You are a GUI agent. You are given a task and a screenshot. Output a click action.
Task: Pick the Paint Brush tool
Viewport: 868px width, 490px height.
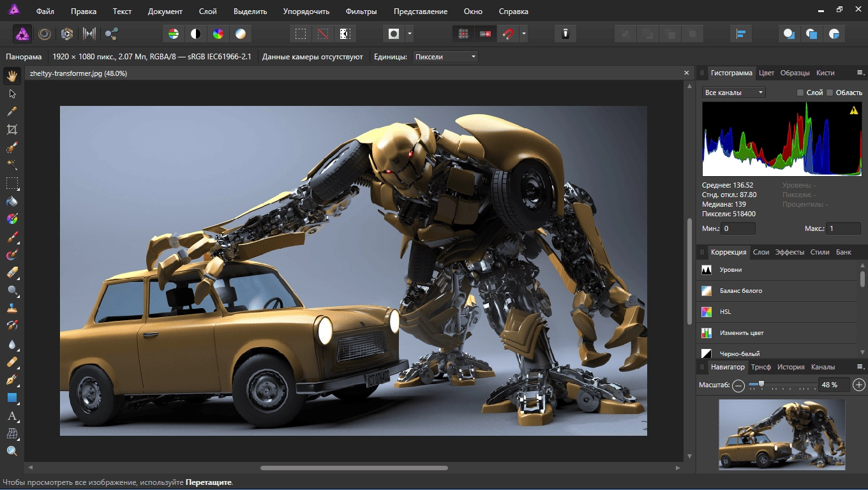(11, 237)
